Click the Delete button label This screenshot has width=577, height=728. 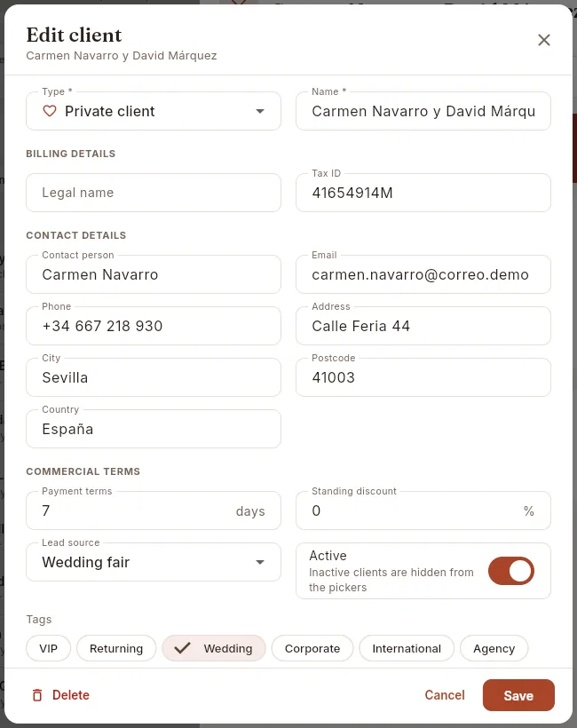pos(70,695)
